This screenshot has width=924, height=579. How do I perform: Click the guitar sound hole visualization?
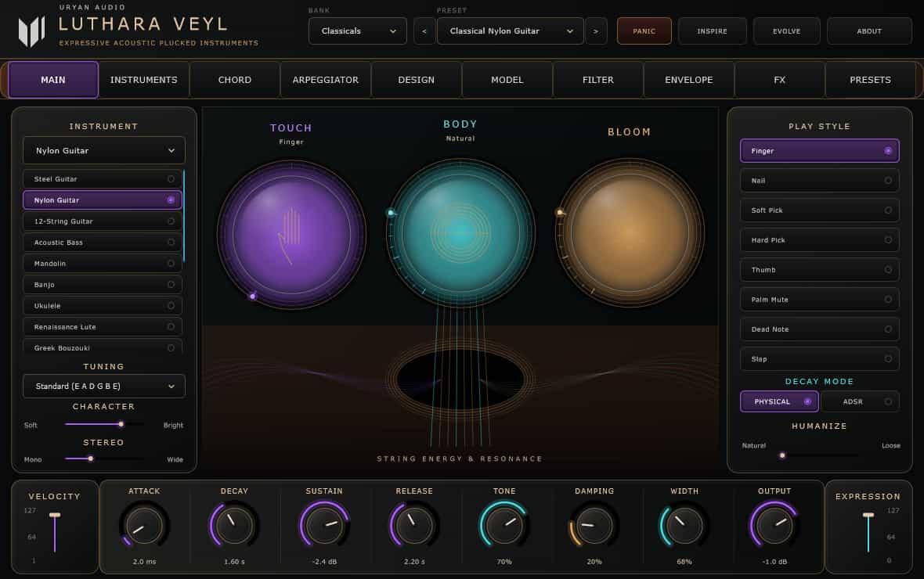(x=460, y=379)
